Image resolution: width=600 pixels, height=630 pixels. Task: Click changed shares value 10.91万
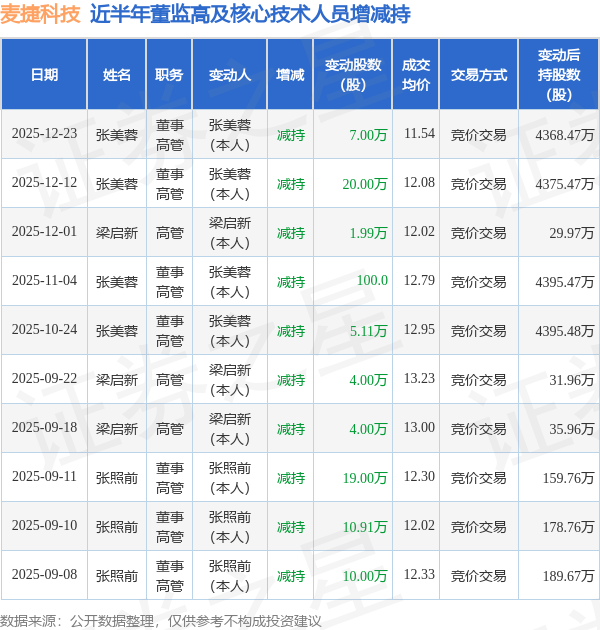[365, 527]
